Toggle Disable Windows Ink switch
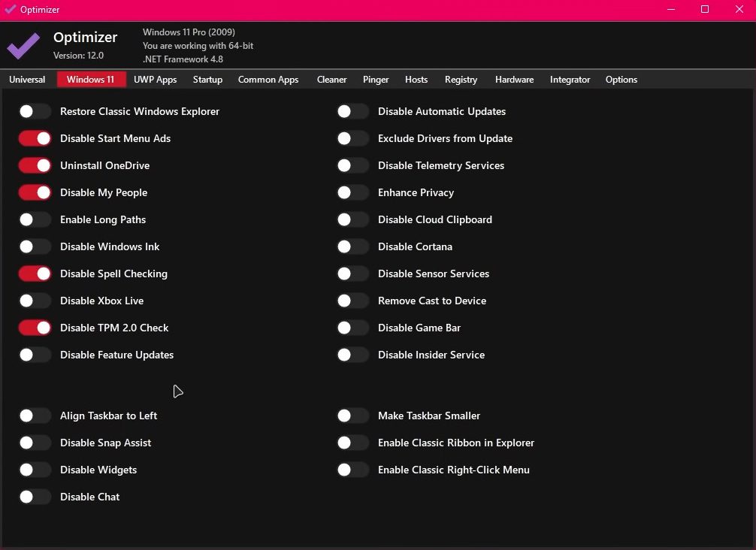The height and width of the screenshot is (550, 756). pos(35,246)
